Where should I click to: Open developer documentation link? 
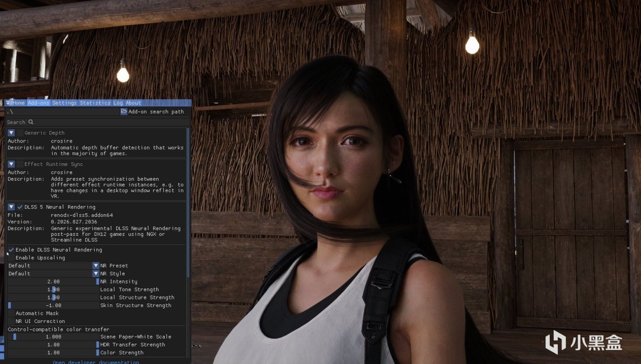(96, 362)
